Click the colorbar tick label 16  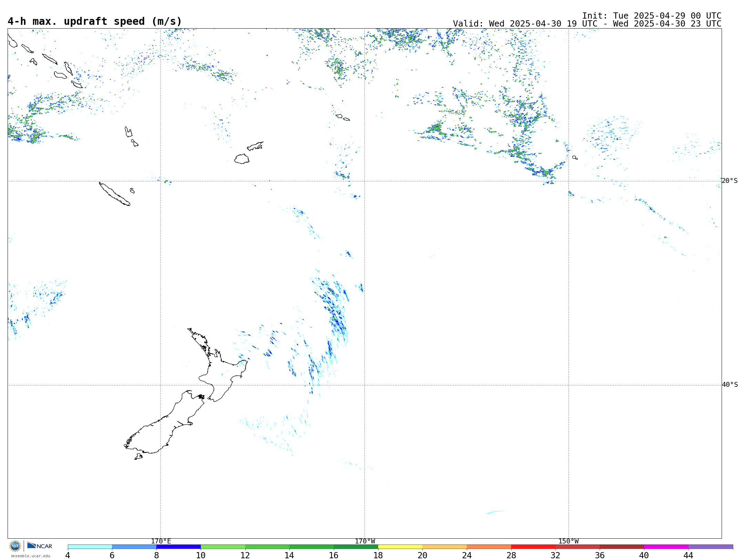[x=334, y=555]
